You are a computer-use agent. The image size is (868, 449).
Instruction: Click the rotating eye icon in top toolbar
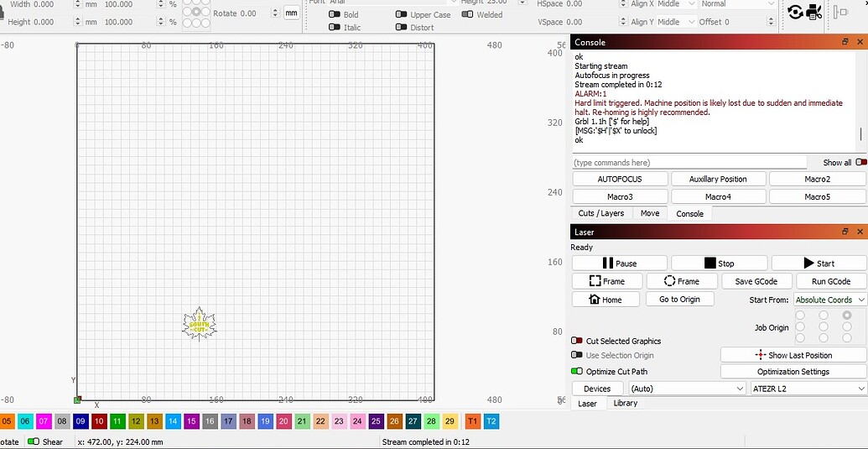coord(795,11)
